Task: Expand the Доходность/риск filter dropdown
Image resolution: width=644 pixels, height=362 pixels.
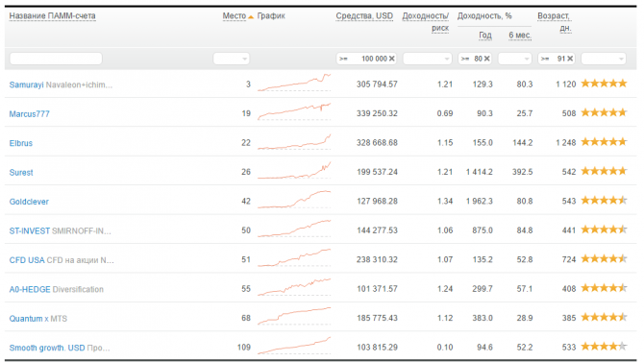Action: coord(427,59)
